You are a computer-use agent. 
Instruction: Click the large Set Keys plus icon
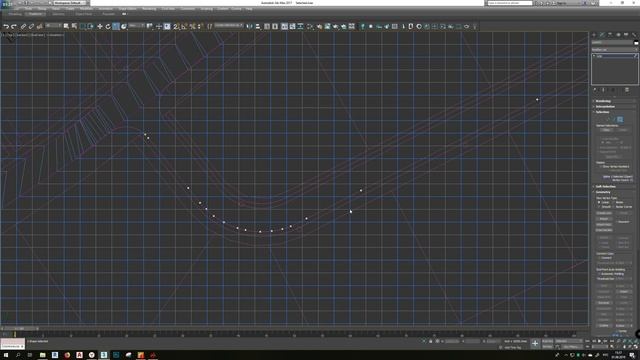click(x=535, y=344)
